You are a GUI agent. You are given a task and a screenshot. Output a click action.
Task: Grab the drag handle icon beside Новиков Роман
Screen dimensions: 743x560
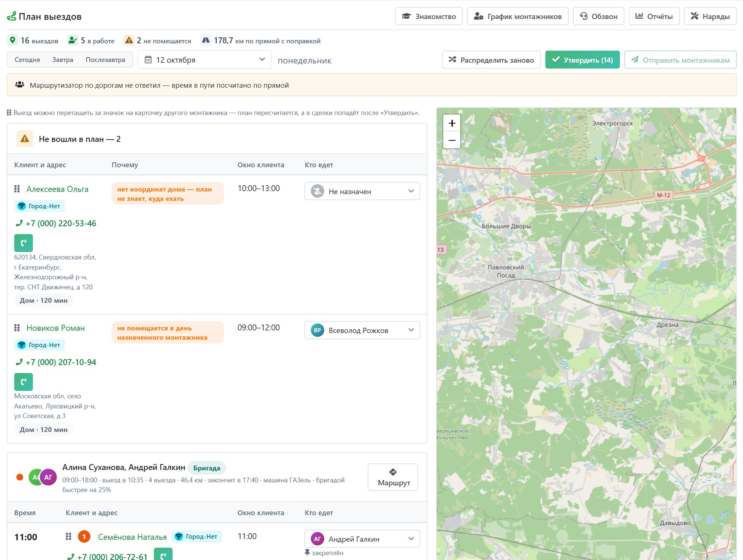pos(17,328)
